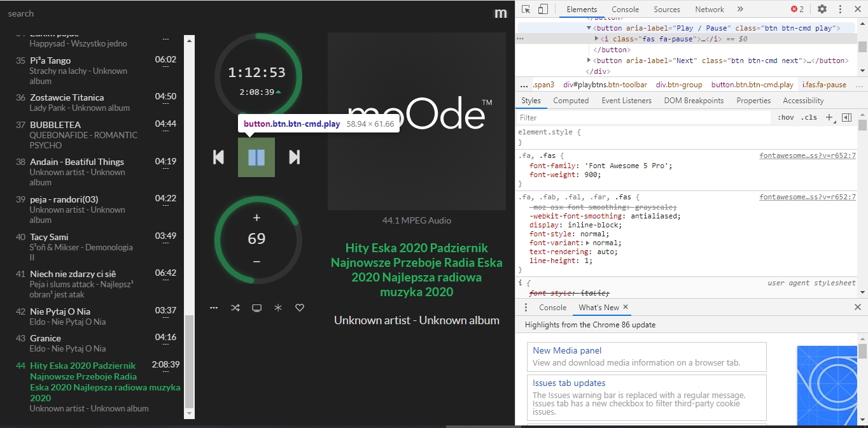Open the DevTools customize kebab menu
The height and width of the screenshot is (428, 868).
pos(841,9)
